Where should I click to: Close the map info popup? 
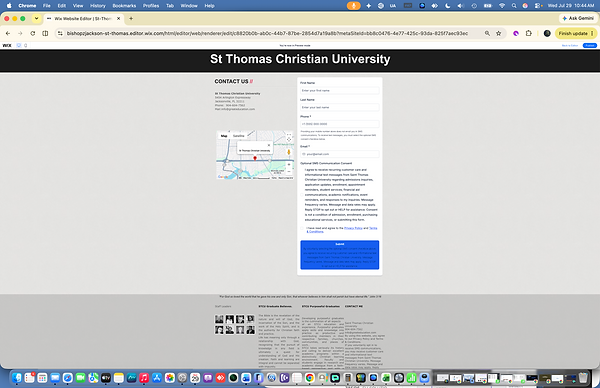point(269,145)
